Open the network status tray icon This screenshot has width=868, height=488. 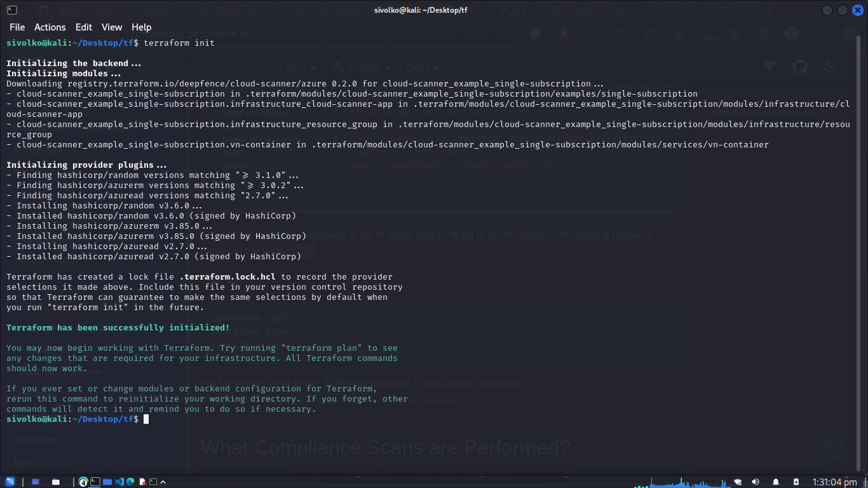[x=738, y=482]
